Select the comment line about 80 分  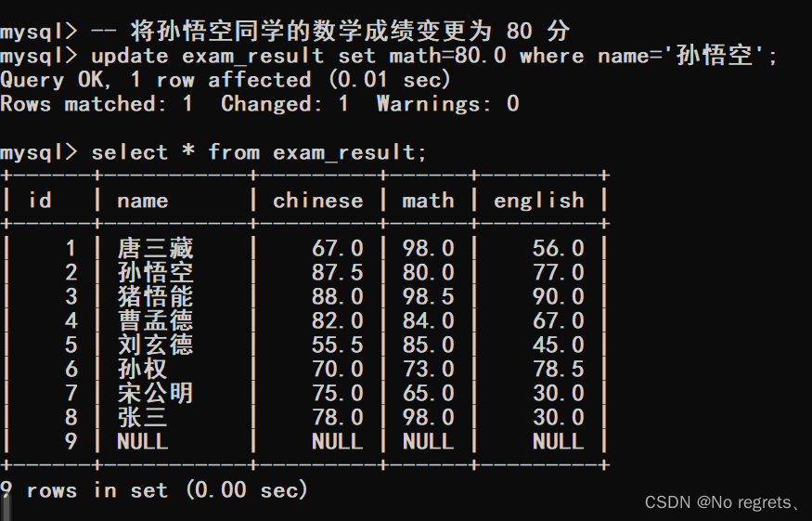pos(285,31)
